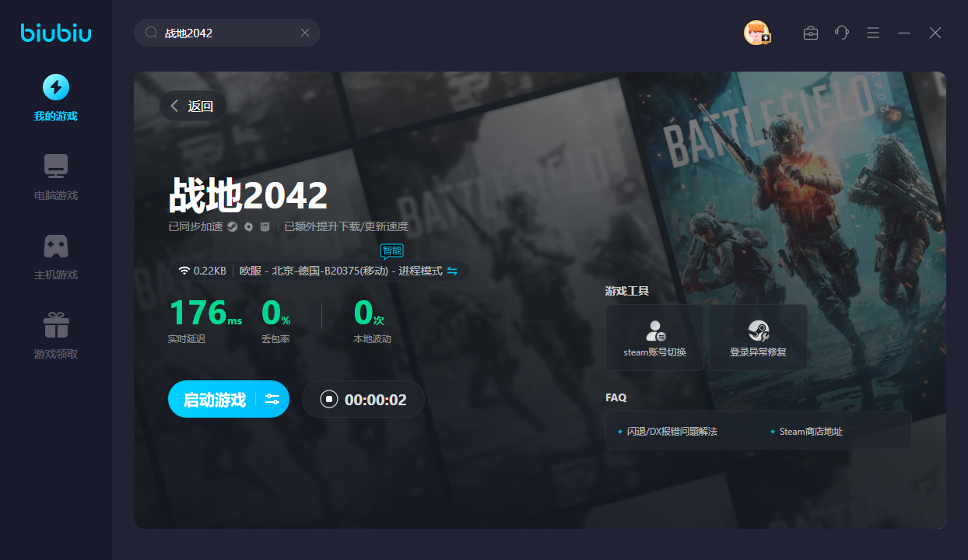Open customer support headset icon

(842, 33)
